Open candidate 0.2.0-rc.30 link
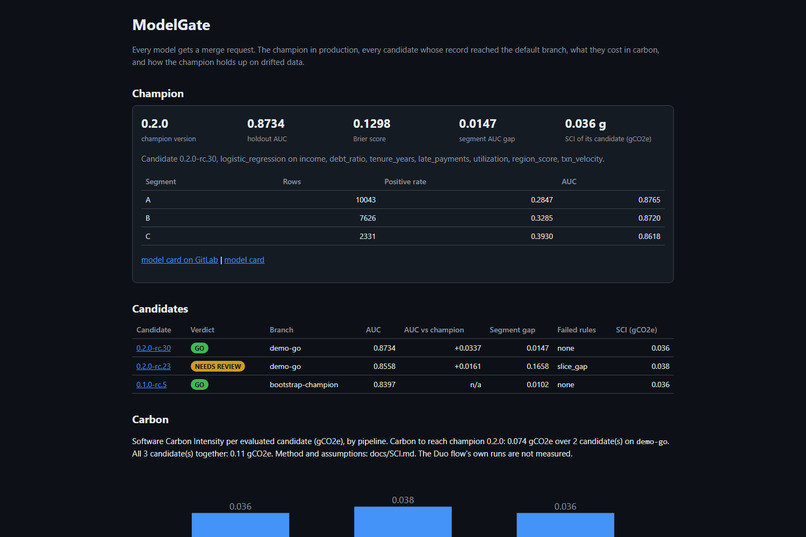Image resolution: width=806 pixels, height=537 pixels. (153, 348)
